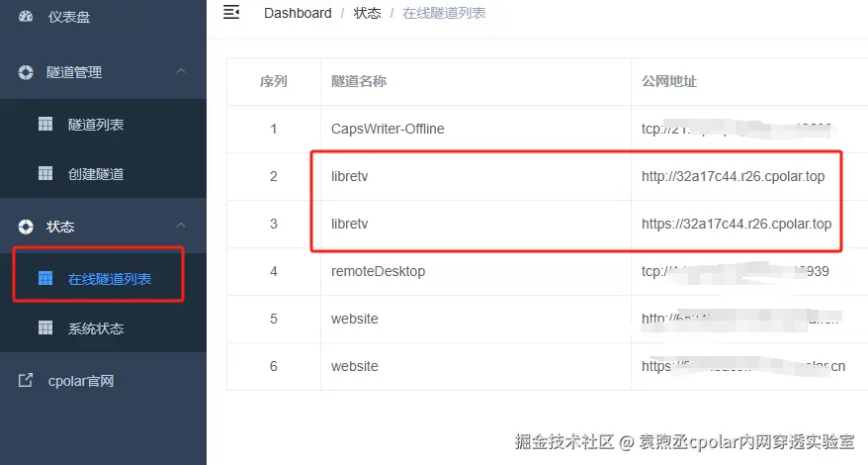Click the blurred tcp address of remoteDesktop
This screenshot has height=465, width=868.
(736, 271)
